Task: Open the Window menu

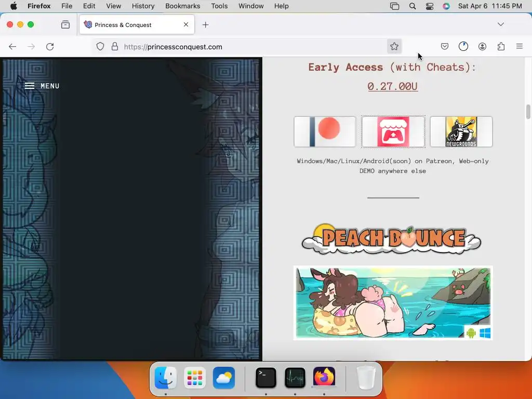Action: pos(251,6)
